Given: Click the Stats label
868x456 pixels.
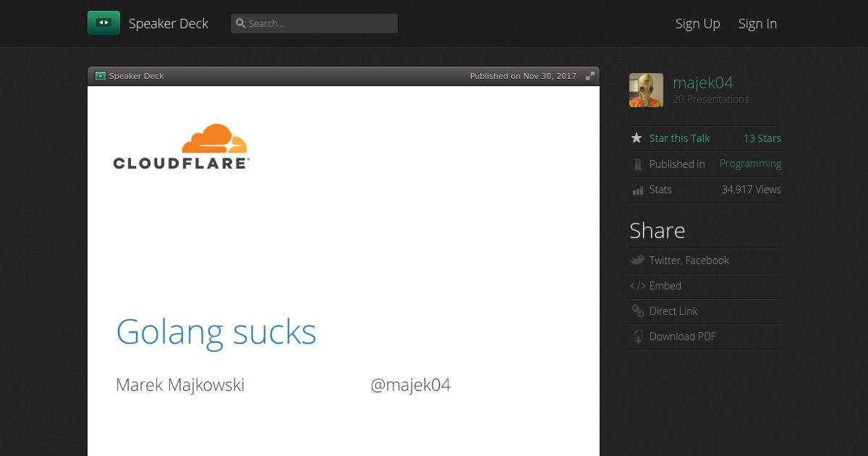Looking at the screenshot, I should point(660,190).
